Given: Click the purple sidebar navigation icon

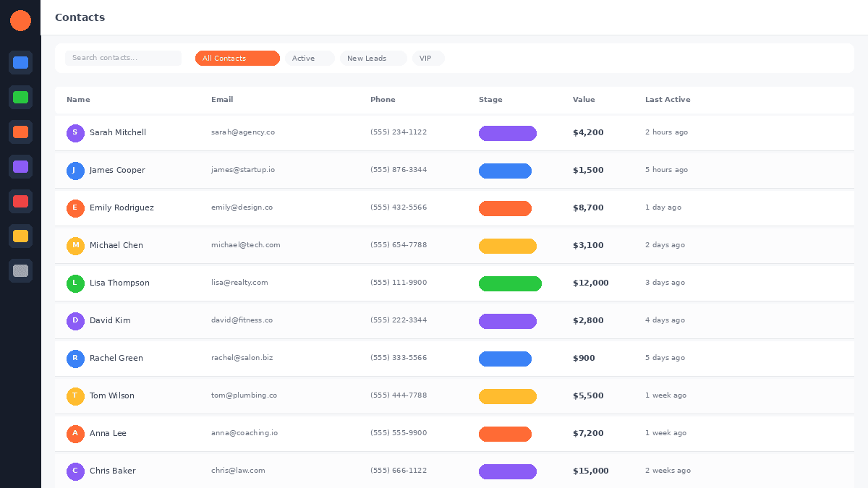Looking at the screenshot, I should point(20,166).
